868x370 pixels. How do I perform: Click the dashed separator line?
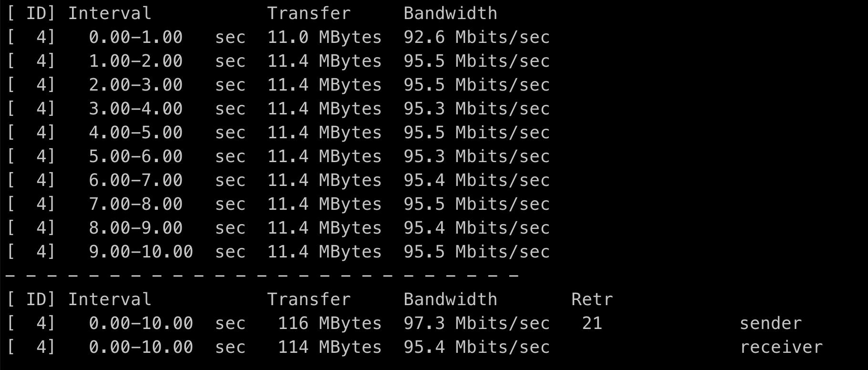click(x=261, y=276)
